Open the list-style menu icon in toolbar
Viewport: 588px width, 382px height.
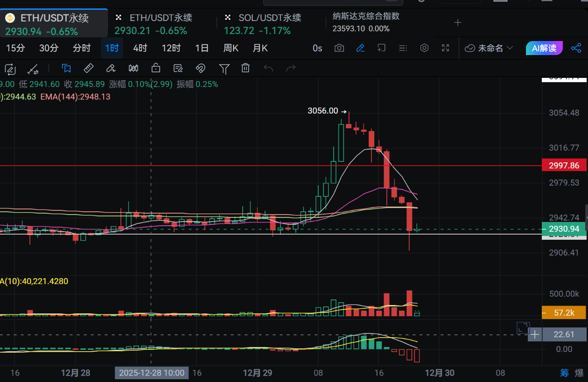(403, 48)
